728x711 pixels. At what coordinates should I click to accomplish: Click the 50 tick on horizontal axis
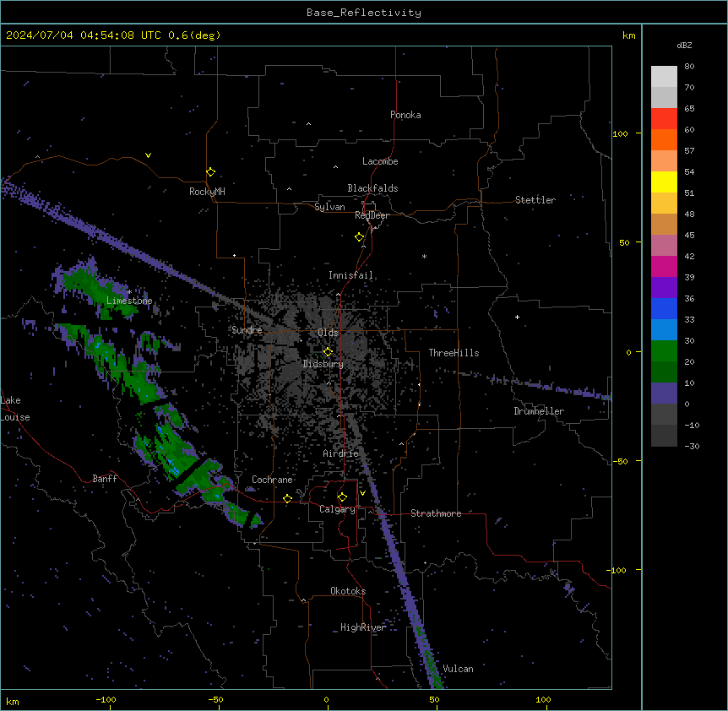pyautogui.click(x=435, y=699)
